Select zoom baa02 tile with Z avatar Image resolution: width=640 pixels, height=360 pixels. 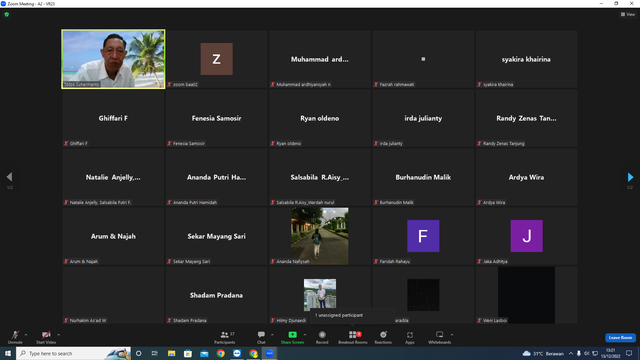click(x=216, y=59)
